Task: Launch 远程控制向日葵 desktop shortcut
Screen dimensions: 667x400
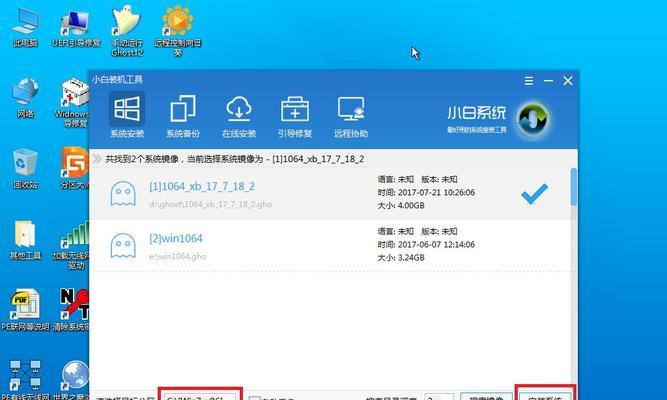Action: 180,27
